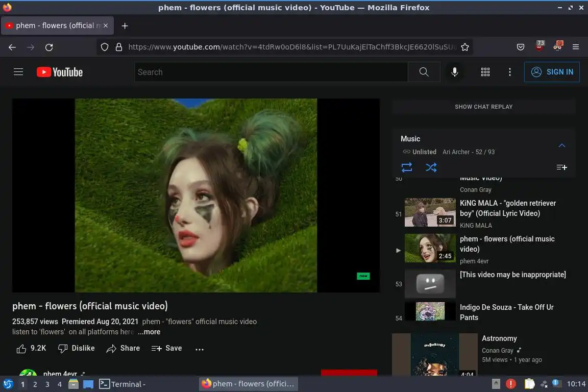Viewport: 588px width, 392px height.
Task: Expand description with ...more
Action: tap(149, 332)
